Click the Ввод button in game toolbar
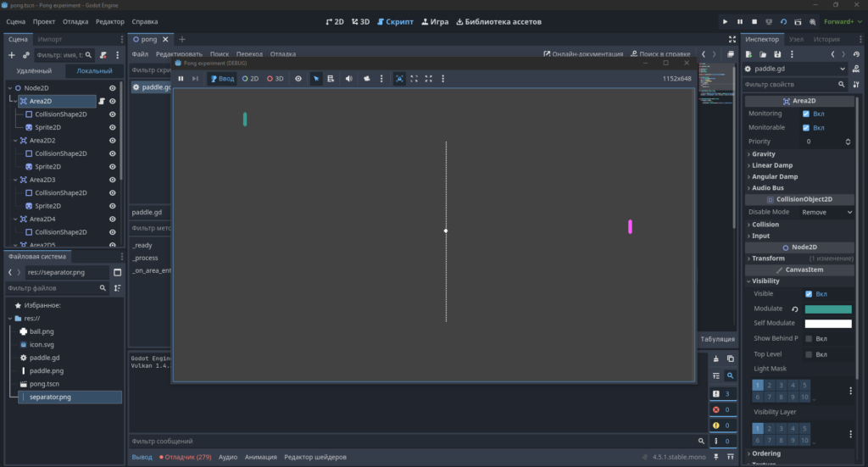The height and width of the screenshot is (467, 868). 222,79
